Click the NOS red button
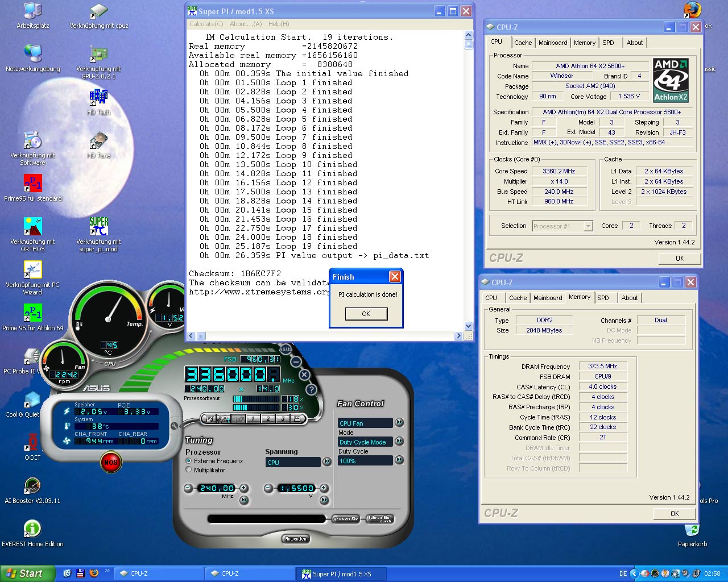Image resolution: width=728 pixels, height=582 pixels. tap(110, 462)
